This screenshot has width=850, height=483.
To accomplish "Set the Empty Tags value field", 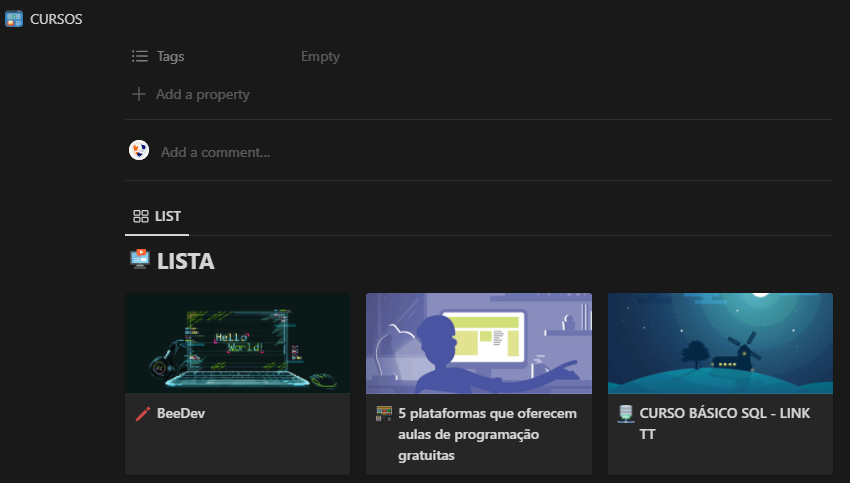I will pyautogui.click(x=320, y=56).
